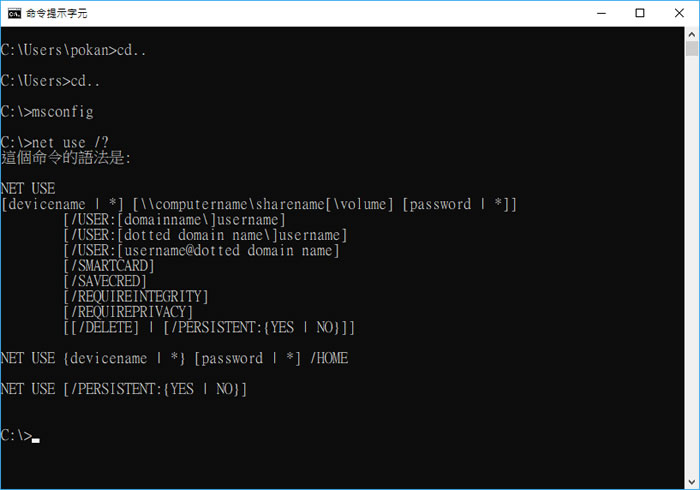Click the /REQUIREPRIVACY option text
The height and width of the screenshot is (490, 700).
tap(128, 312)
